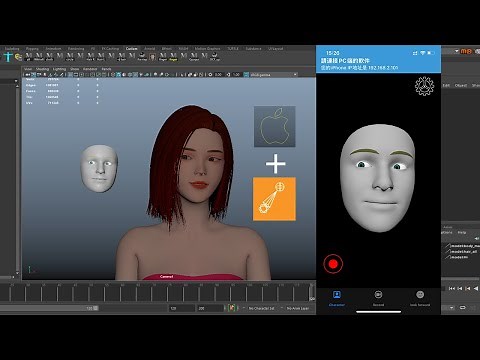Open the layer editor Help menu
Screen dimensions: 480x360
click(x=462, y=232)
